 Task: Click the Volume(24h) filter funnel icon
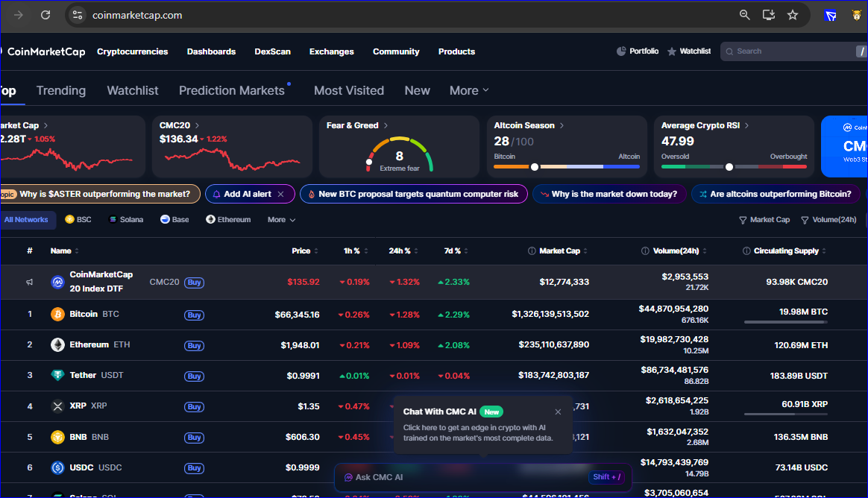(805, 220)
